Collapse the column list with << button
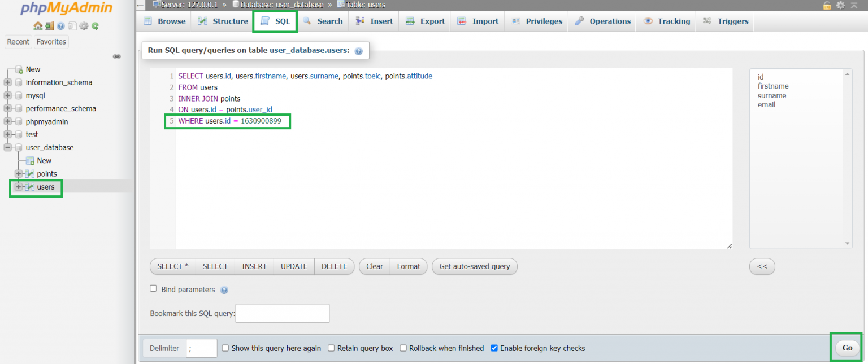Screen dimensions: 868x364 (x=762, y=266)
